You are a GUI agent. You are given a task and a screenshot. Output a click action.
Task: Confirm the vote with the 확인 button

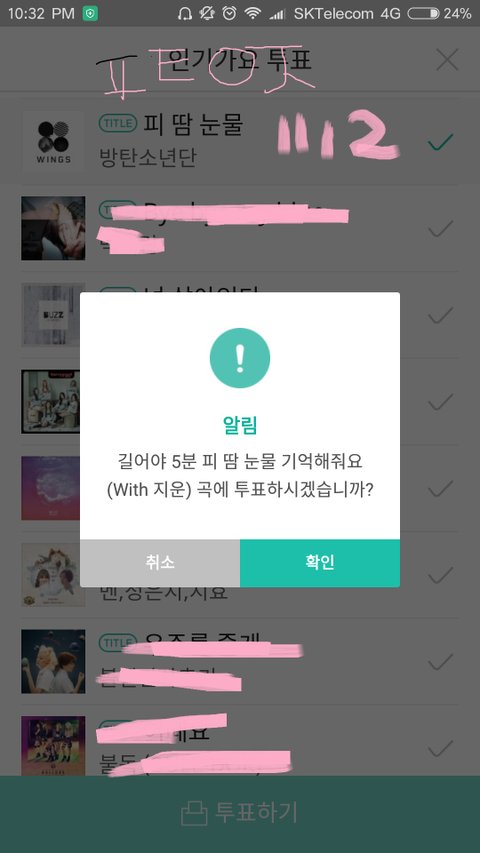pyautogui.click(x=319, y=563)
